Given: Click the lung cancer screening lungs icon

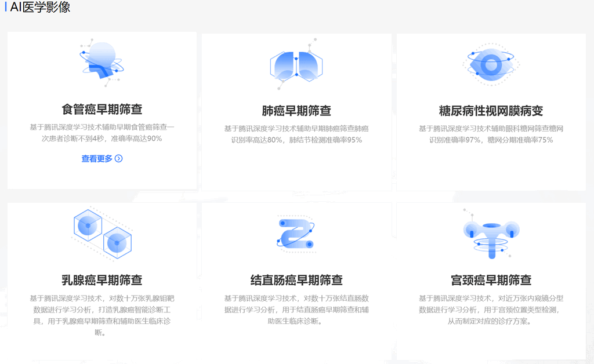Looking at the screenshot, I should click(296, 65).
